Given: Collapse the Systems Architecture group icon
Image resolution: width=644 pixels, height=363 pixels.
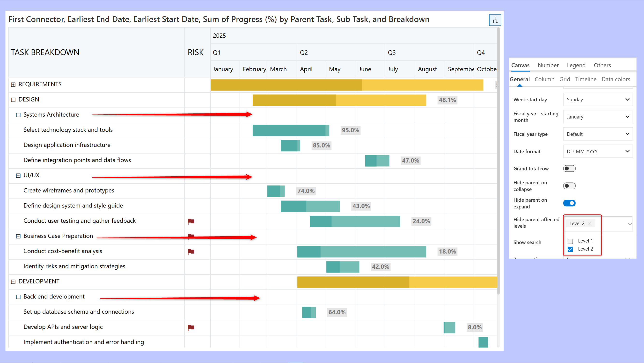Looking at the screenshot, I should click(x=18, y=115).
